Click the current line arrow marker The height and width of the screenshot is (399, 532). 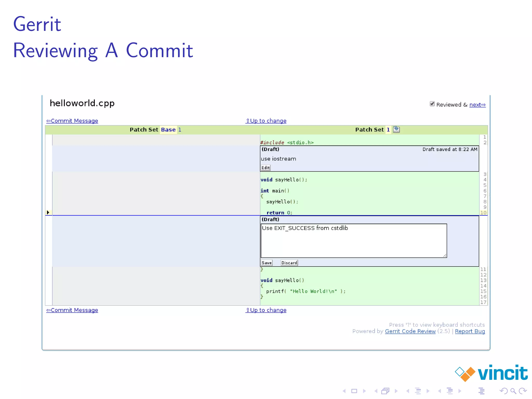coord(48,212)
